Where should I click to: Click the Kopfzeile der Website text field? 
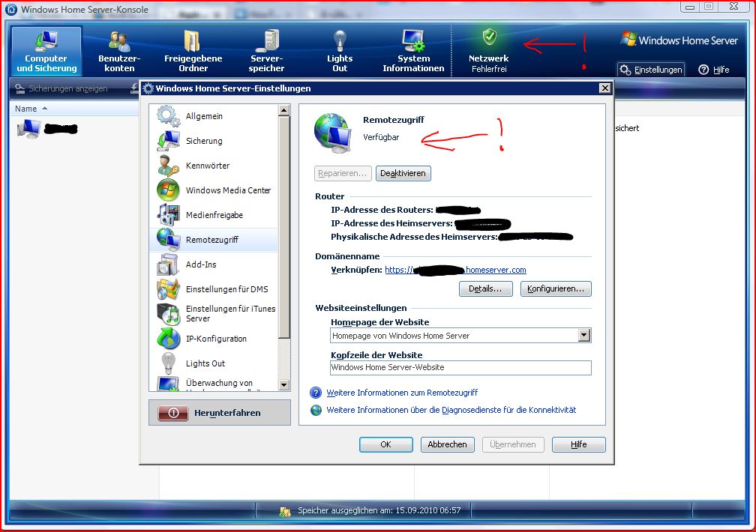pyautogui.click(x=460, y=368)
